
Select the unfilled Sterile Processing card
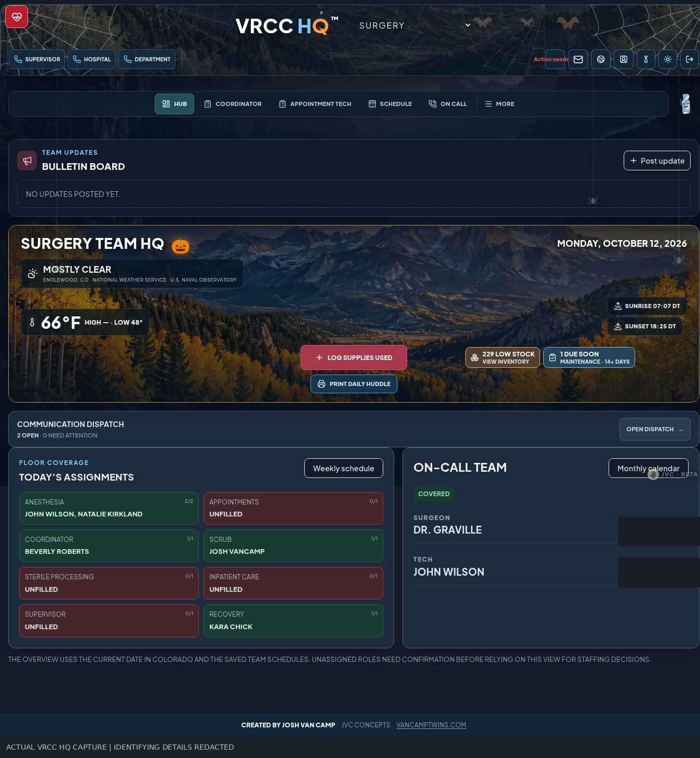(109, 583)
